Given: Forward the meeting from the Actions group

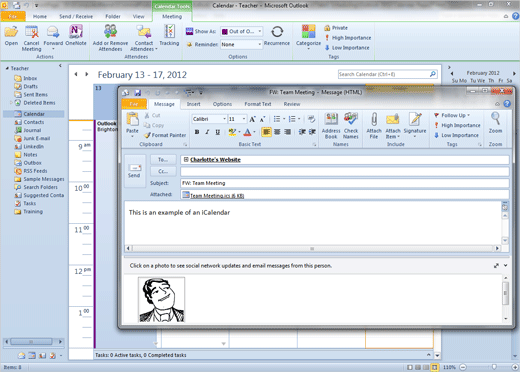Looking at the screenshot, I should [53, 38].
